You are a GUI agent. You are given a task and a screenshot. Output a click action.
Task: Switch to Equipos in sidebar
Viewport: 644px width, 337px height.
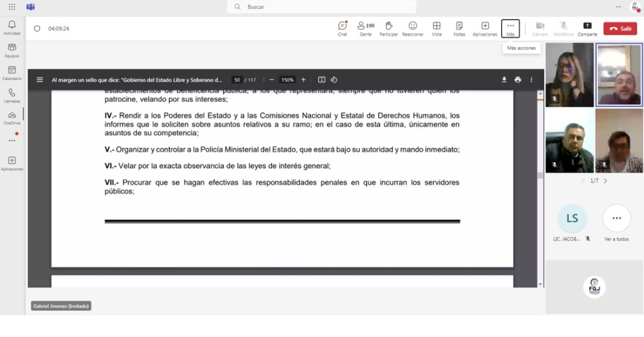coord(12,50)
